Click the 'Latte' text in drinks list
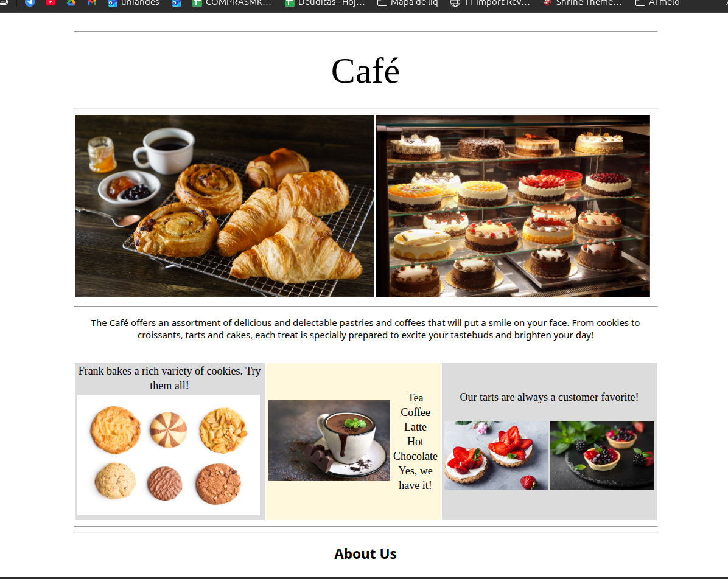This screenshot has height=579, width=728. pyautogui.click(x=416, y=427)
